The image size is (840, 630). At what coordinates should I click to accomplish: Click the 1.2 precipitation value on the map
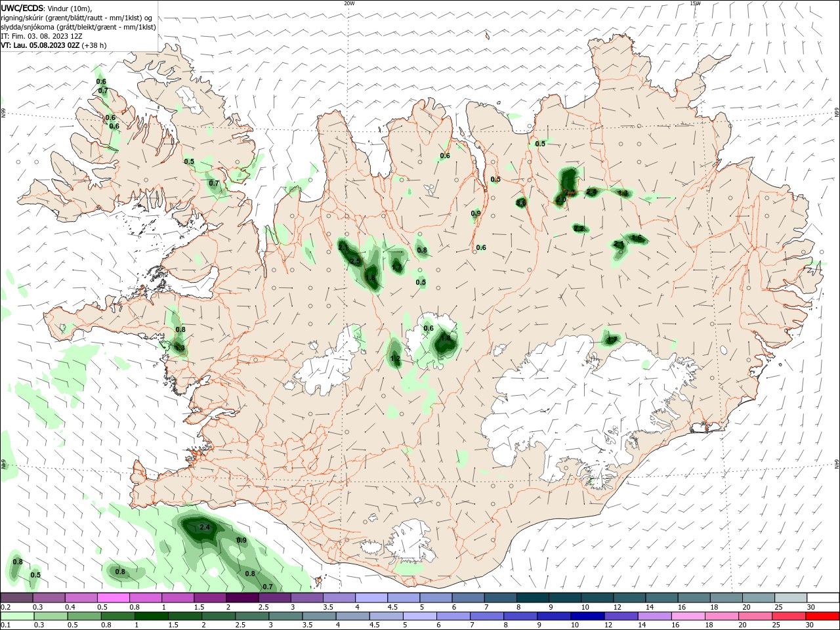click(x=395, y=358)
